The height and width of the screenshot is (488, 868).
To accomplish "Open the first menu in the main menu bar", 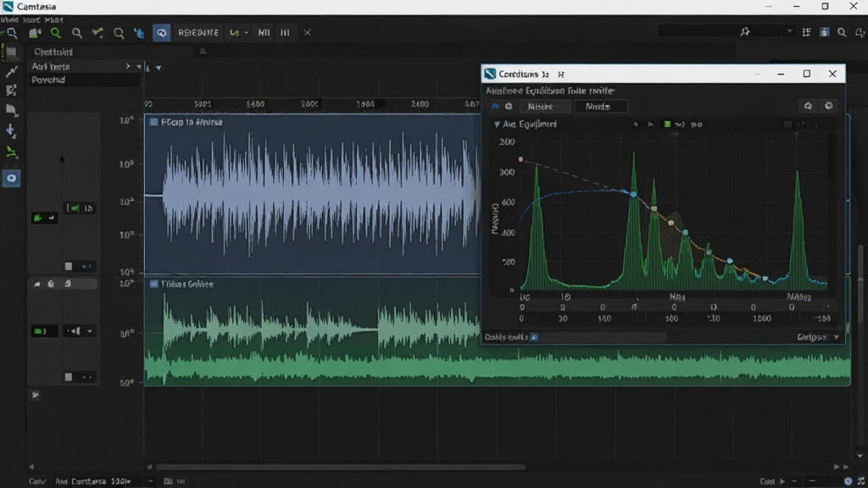I will (8, 20).
